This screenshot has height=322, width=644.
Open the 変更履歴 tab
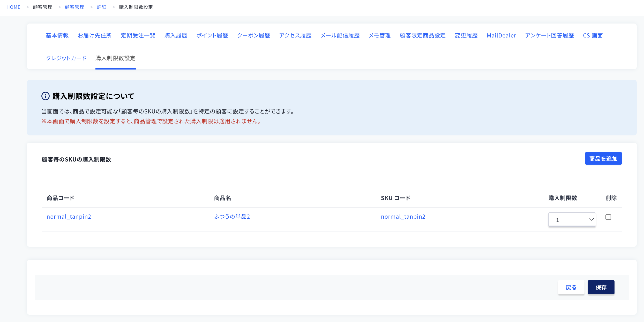point(466,35)
